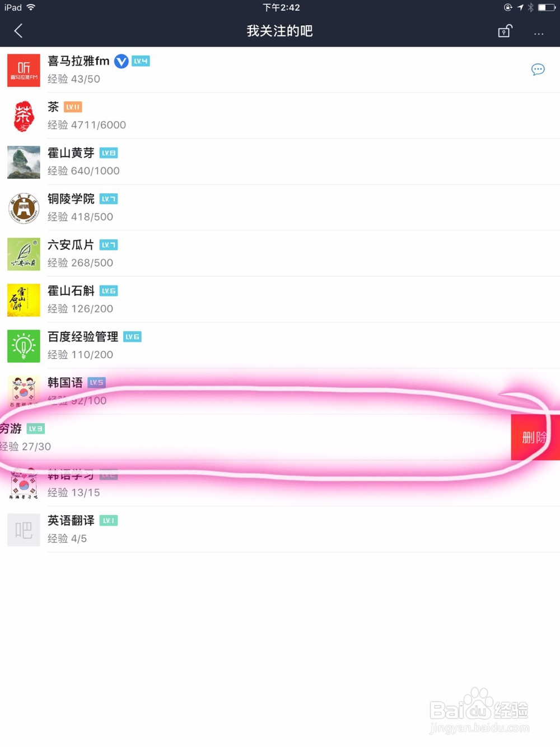
Task: Click the 霍山黄芽 mountain thumbnail
Action: click(x=24, y=162)
